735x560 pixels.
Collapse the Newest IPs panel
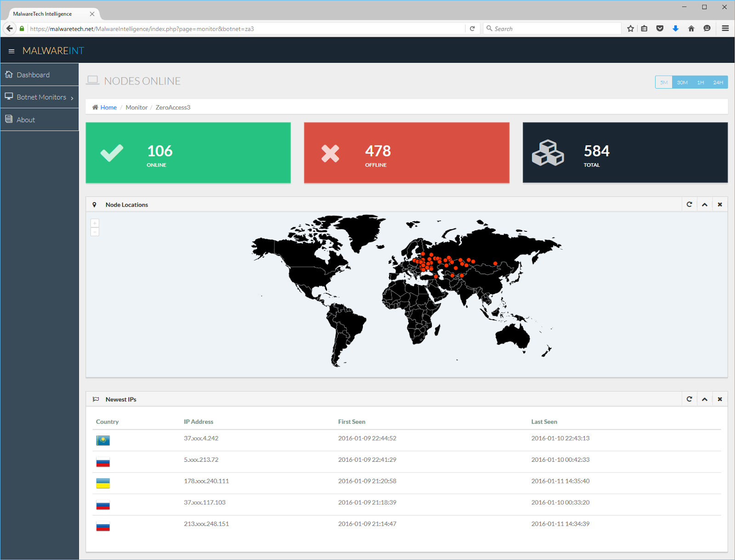click(704, 399)
